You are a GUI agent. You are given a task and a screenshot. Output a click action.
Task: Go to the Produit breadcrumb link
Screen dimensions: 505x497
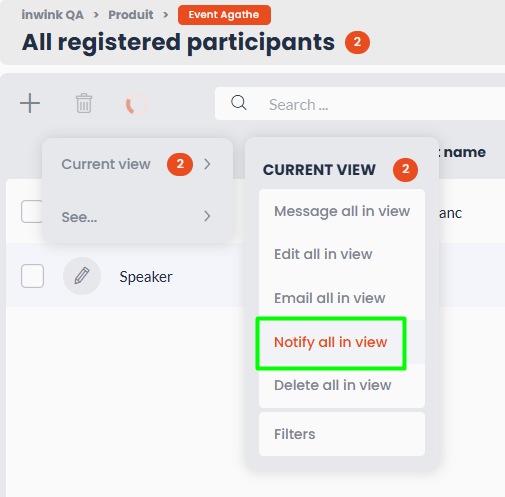point(131,15)
